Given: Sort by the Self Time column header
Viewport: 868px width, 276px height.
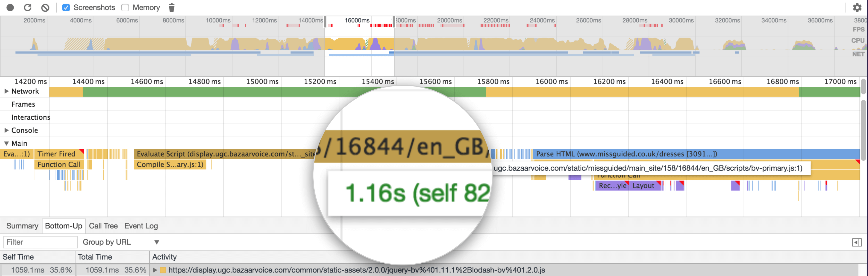Looking at the screenshot, I should 18,257.
